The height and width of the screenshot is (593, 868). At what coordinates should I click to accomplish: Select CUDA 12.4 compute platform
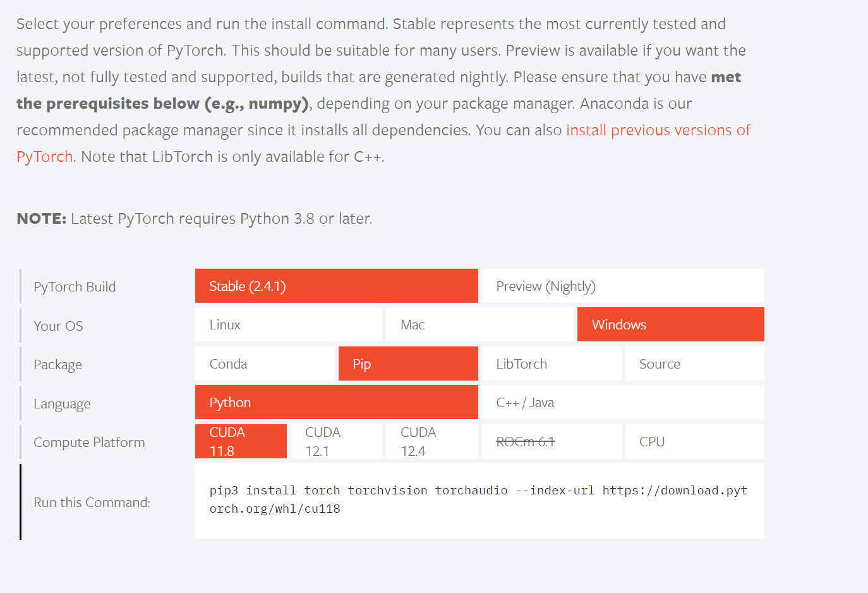tap(432, 441)
